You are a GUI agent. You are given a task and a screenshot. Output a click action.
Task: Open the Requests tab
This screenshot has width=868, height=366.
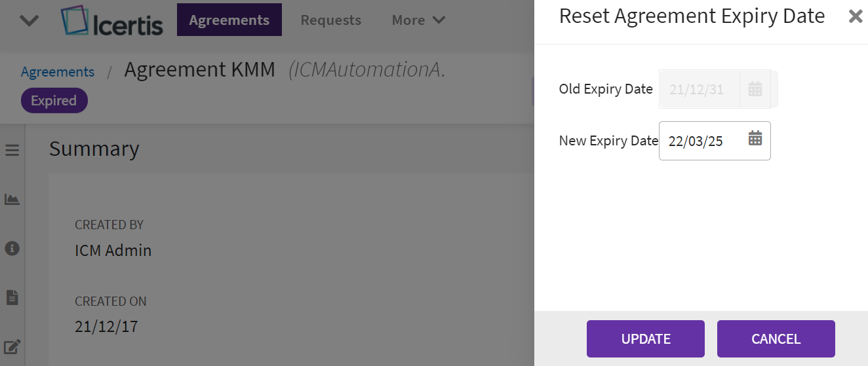(x=330, y=20)
